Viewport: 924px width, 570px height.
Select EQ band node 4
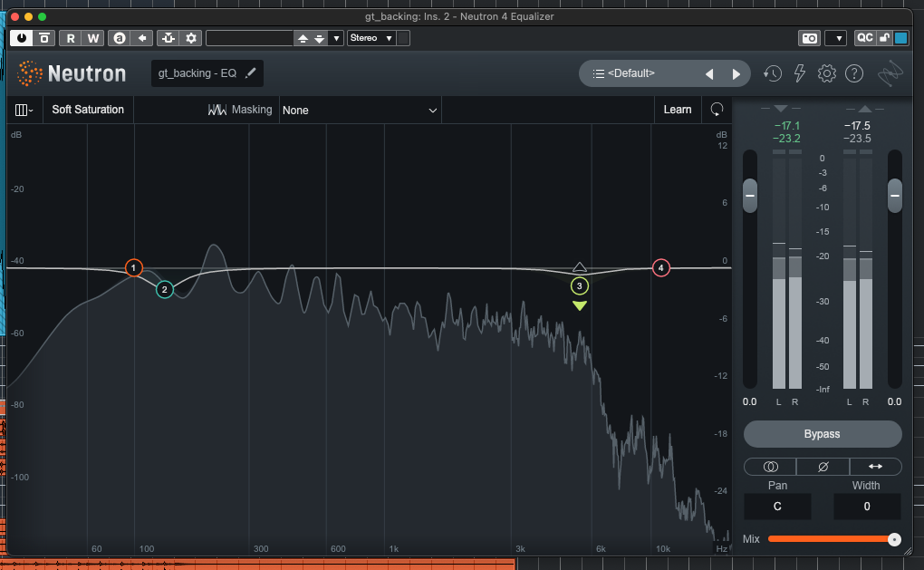(x=660, y=267)
